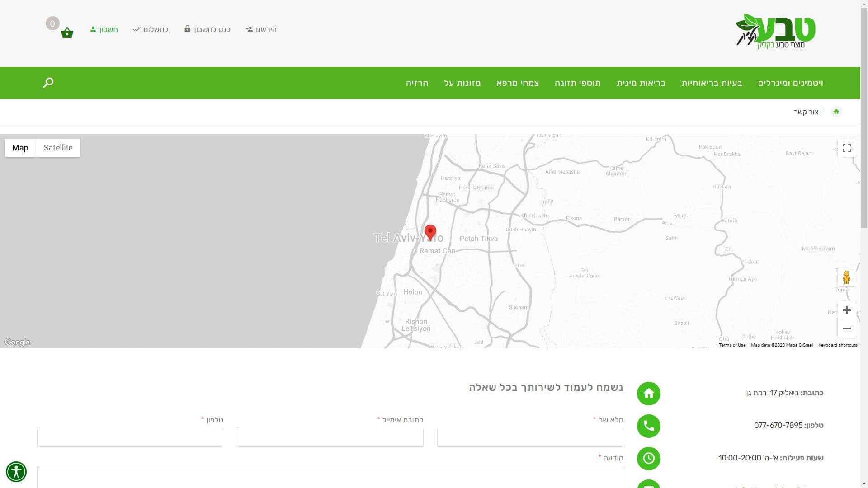Toggle fullscreen map view
Viewport: 868px width, 488px height.
[x=846, y=148]
